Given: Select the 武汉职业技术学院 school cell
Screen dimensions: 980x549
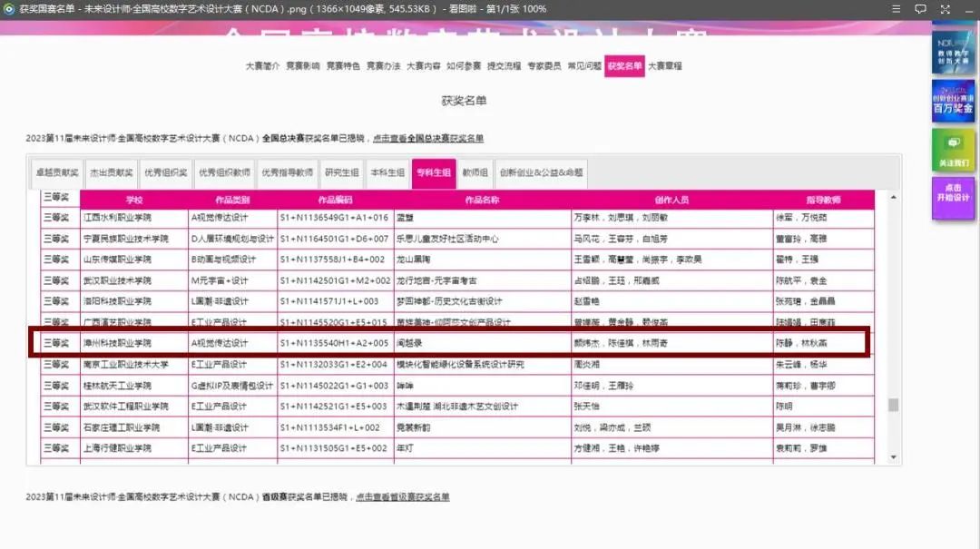Looking at the screenshot, I should coord(134,280).
